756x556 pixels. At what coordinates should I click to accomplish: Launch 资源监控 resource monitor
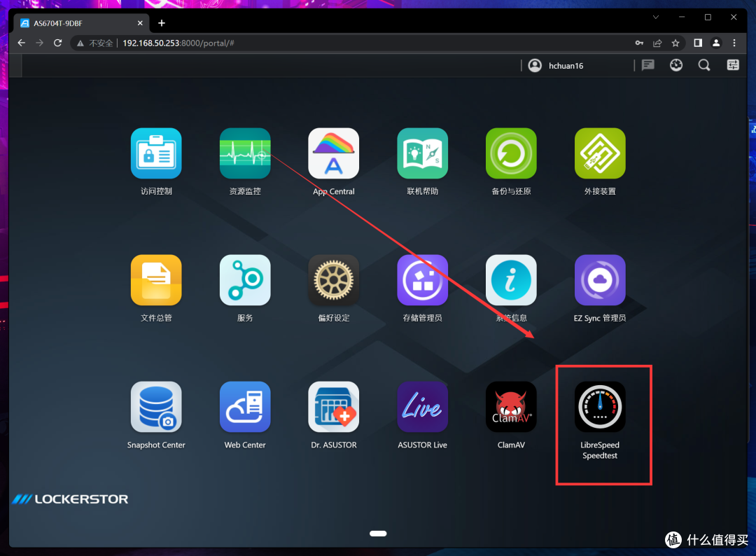click(x=245, y=153)
